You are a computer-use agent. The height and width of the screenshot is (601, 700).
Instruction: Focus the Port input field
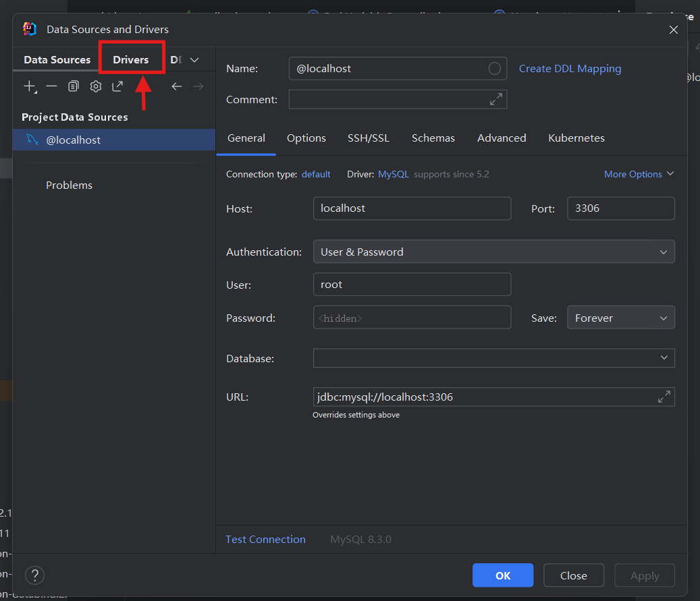620,208
